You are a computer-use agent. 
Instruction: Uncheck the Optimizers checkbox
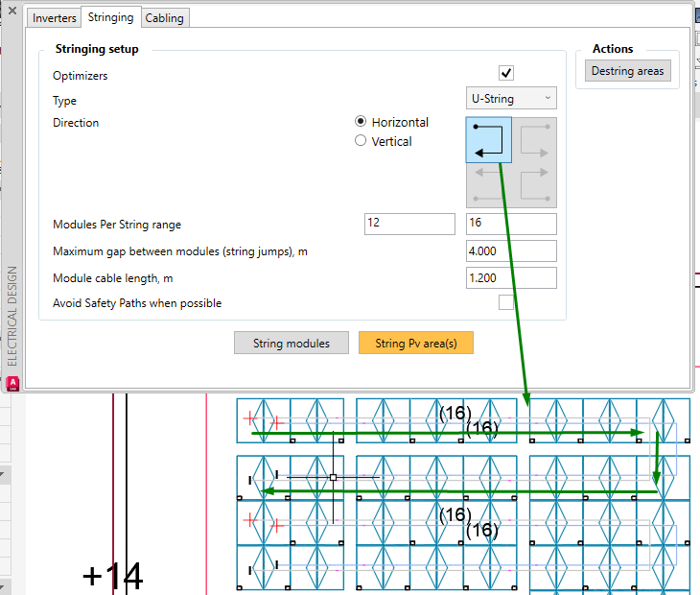[x=505, y=73]
